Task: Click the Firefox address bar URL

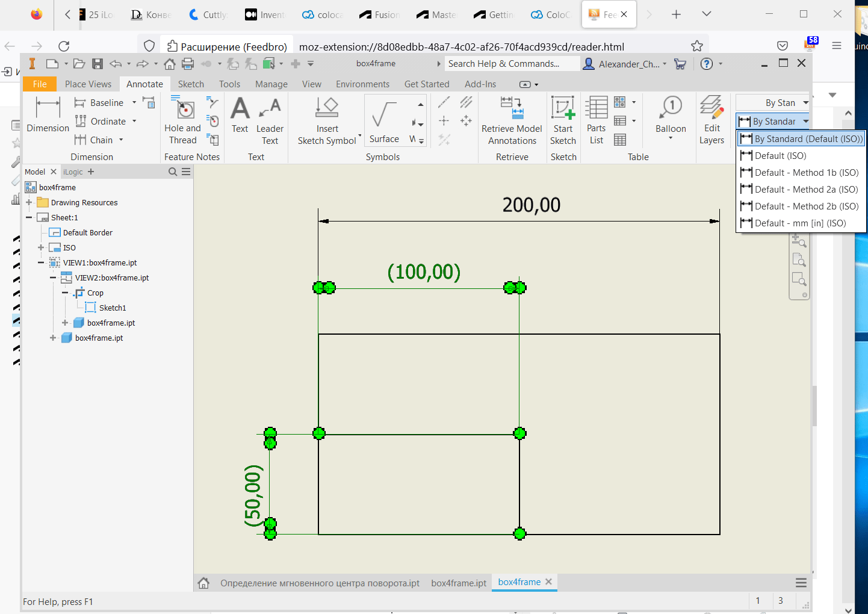Action: 461,47
